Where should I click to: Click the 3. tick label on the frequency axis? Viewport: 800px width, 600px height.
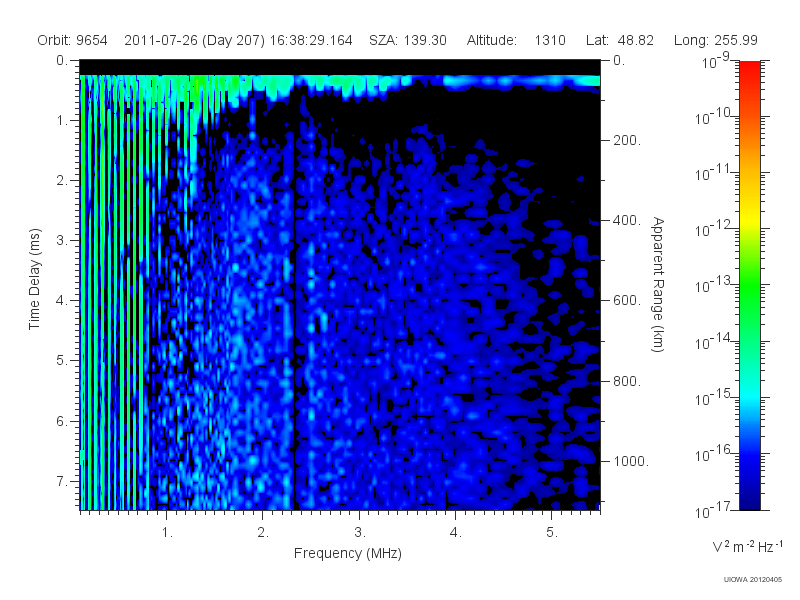point(360,533)
